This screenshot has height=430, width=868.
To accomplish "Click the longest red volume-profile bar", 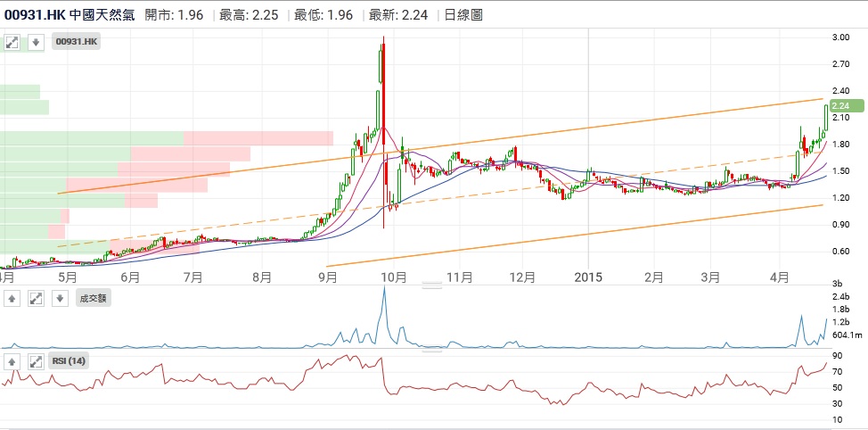I will tap(258, 138).
